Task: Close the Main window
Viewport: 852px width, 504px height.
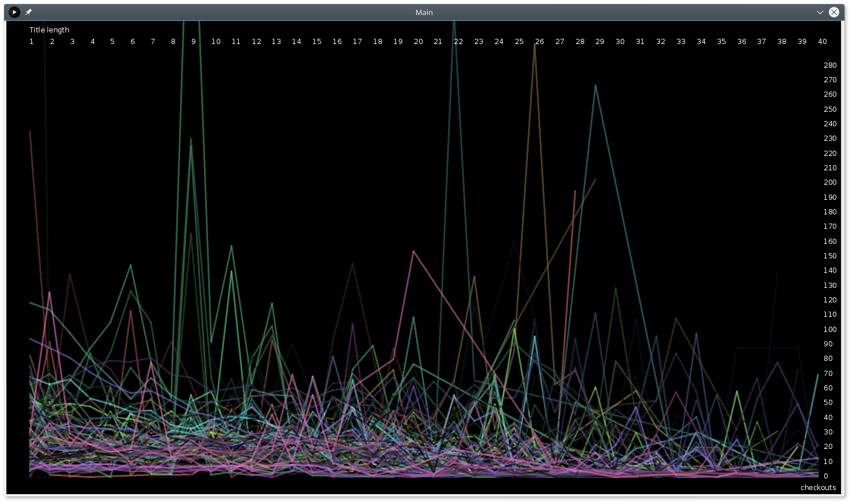Action: [834, 12]
